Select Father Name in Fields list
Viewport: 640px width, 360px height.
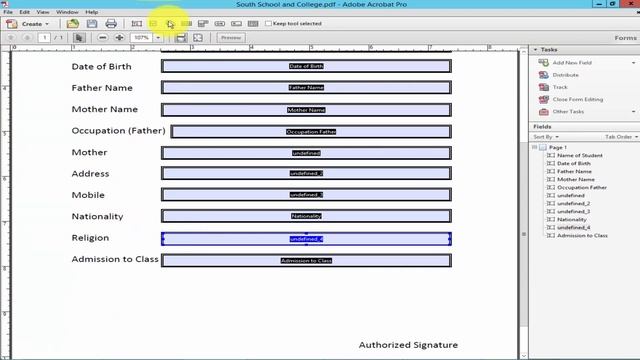point(574,171)
